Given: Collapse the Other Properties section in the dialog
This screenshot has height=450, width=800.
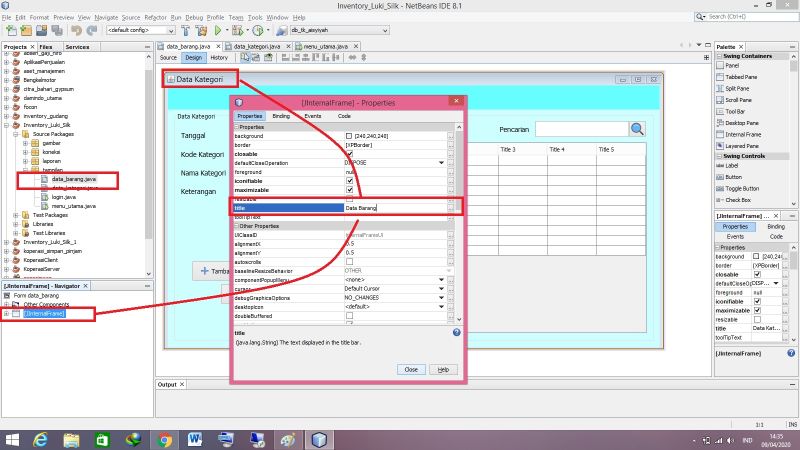Looking at the screenshot, I should pyautogui.click(x=237, y=226).
